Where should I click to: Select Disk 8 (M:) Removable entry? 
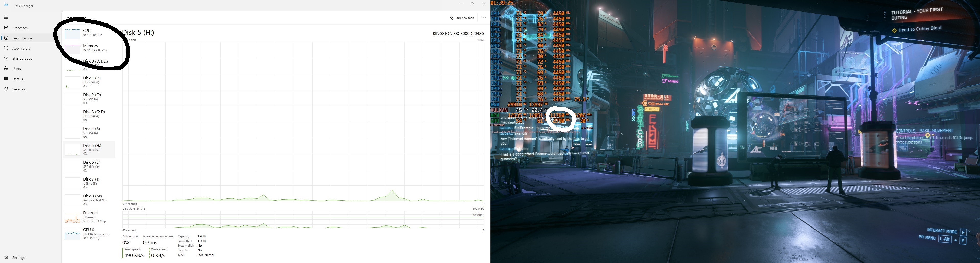tap(89, 200)
